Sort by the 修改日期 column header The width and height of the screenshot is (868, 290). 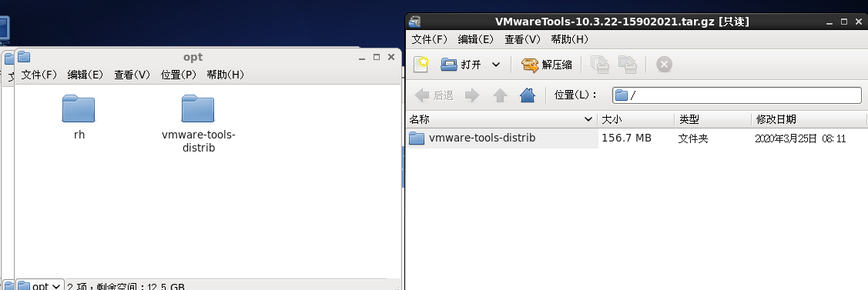coord(809,119)
